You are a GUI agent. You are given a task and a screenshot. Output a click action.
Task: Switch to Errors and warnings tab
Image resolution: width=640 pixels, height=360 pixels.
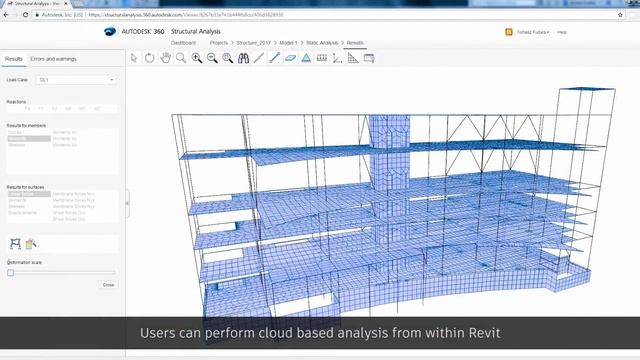click(53, 59)
